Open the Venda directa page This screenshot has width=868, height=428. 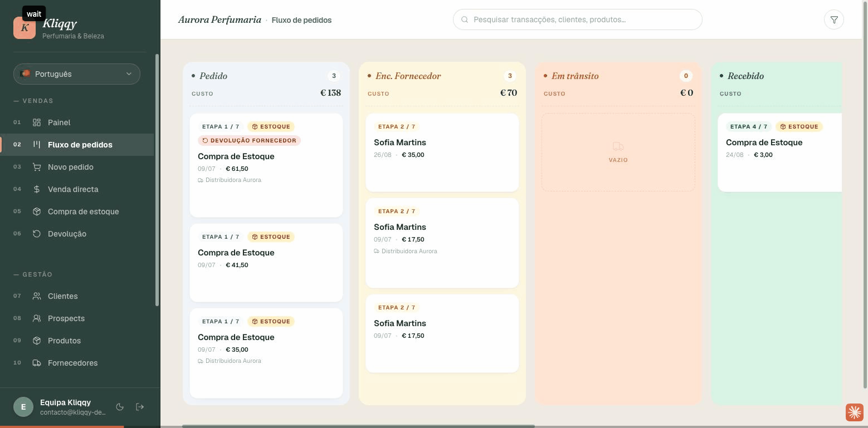(77, 189)
